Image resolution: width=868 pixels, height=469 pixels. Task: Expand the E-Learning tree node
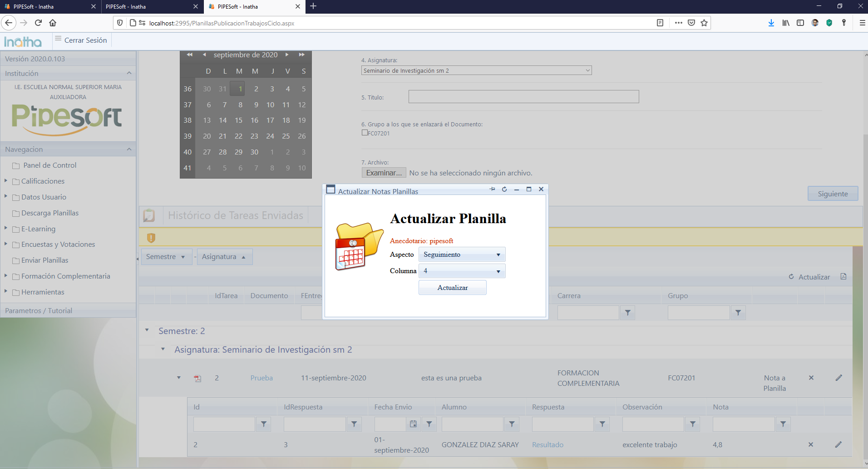tap(6, 228)
